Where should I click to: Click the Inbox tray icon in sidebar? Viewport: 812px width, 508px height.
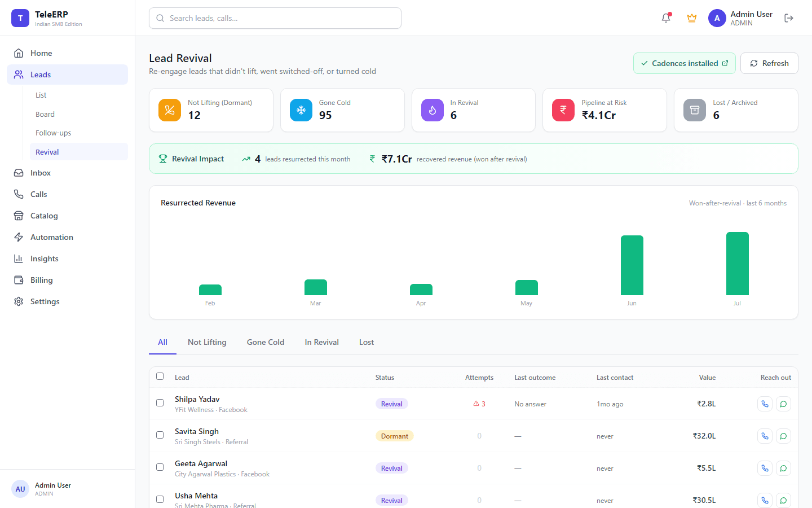tap(19, 173)
